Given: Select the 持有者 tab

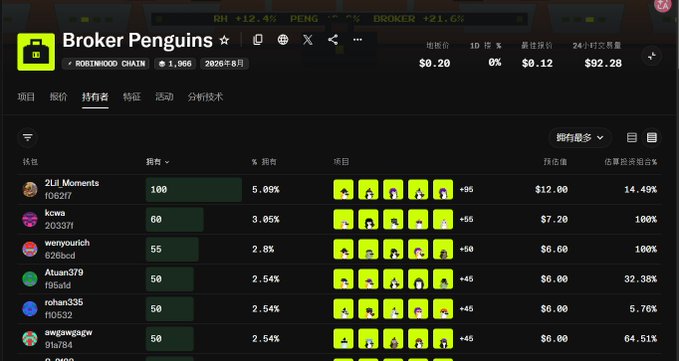Looking at the screenshot, I should point(95,97).
